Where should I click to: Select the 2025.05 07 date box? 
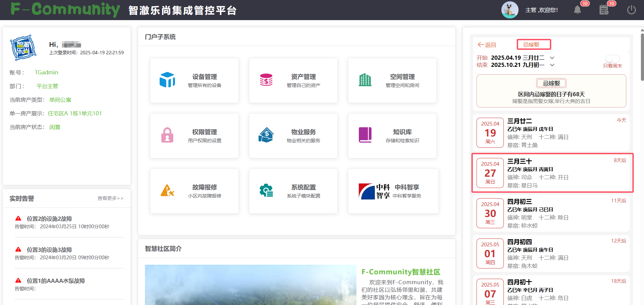pyautogui.click(x=490, y=292)
